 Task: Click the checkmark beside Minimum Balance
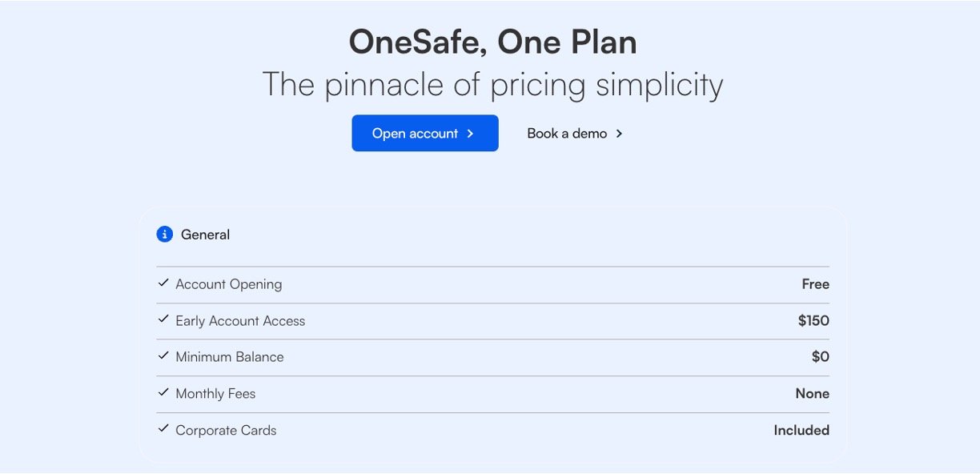(163, 356)
